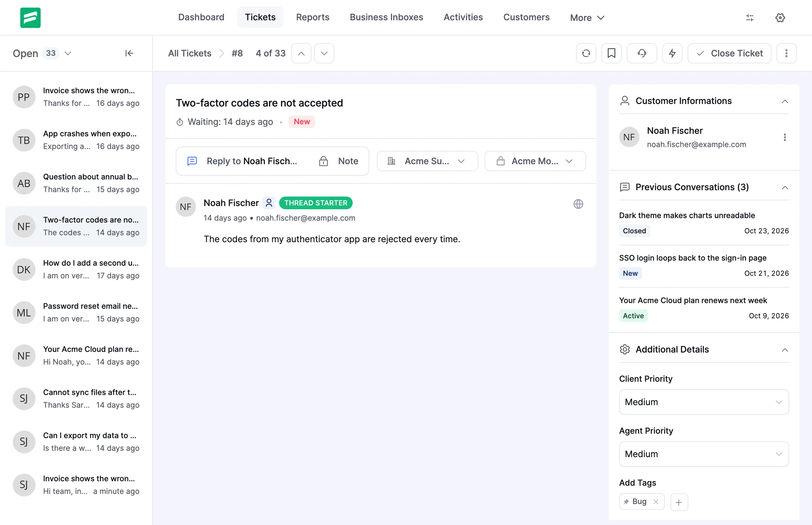
Task: Add a private Note
Action: click(x=338, y=161)
